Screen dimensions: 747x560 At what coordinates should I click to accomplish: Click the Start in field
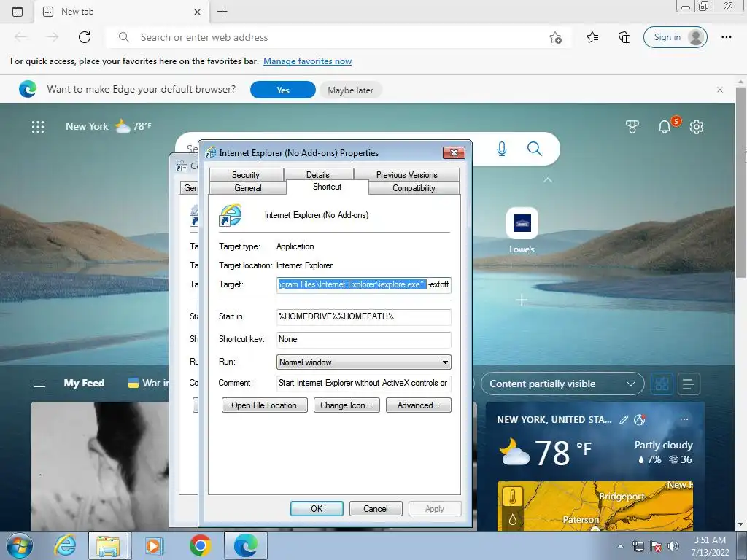click(x=363, y=316)
